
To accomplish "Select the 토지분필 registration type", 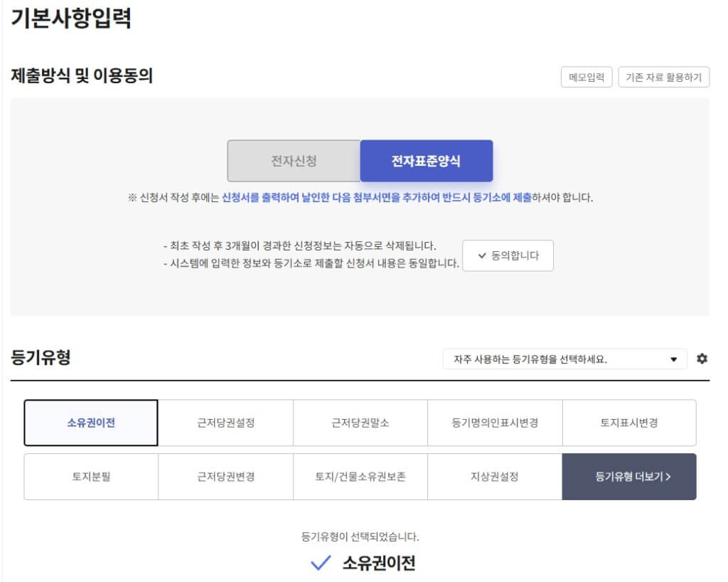I will pos(91,477).
